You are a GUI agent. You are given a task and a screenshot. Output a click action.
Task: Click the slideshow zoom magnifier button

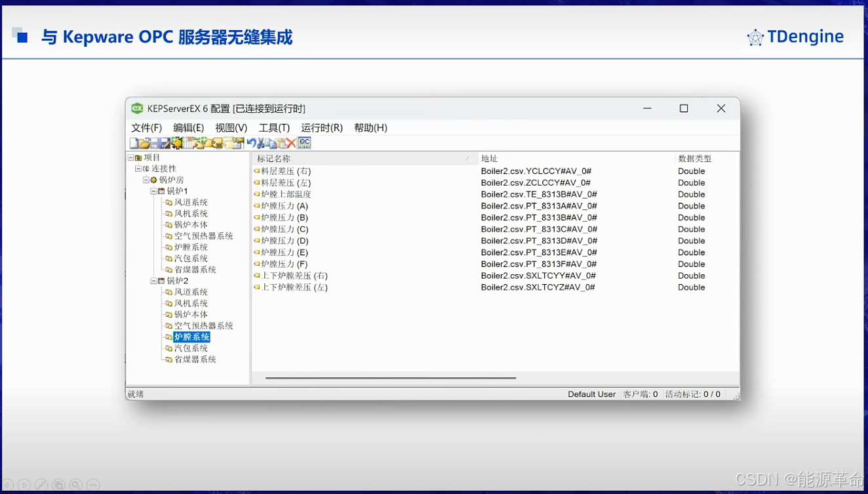(76, 485)
